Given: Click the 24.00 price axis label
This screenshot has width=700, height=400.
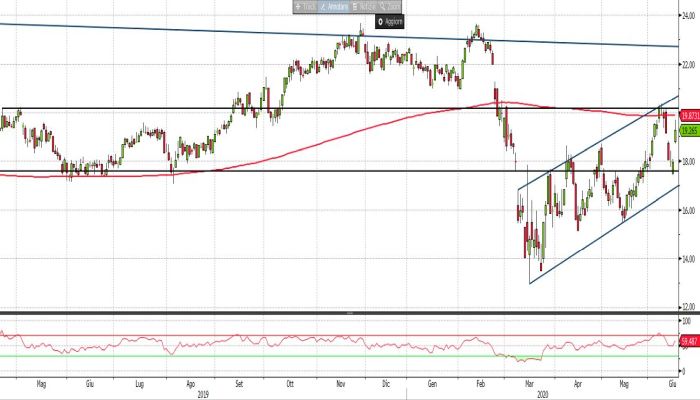Looking at the screenshot, I should (x=689, y=17).
